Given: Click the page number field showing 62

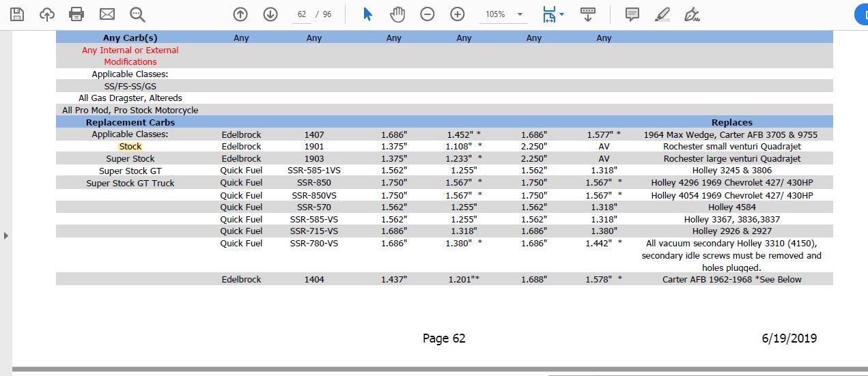Looking at the screenshot, I should [301, 14].
